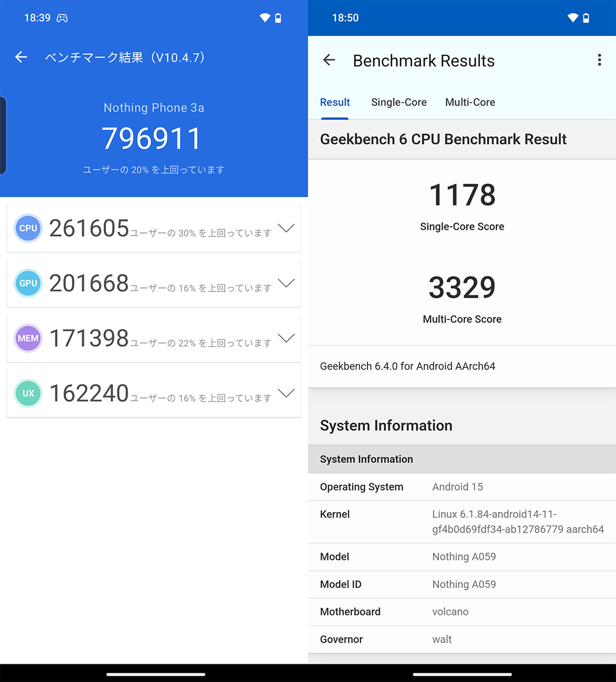Tap the Nothing Phone 3a device name
The image size is (616, 682).
click(154, 107)
